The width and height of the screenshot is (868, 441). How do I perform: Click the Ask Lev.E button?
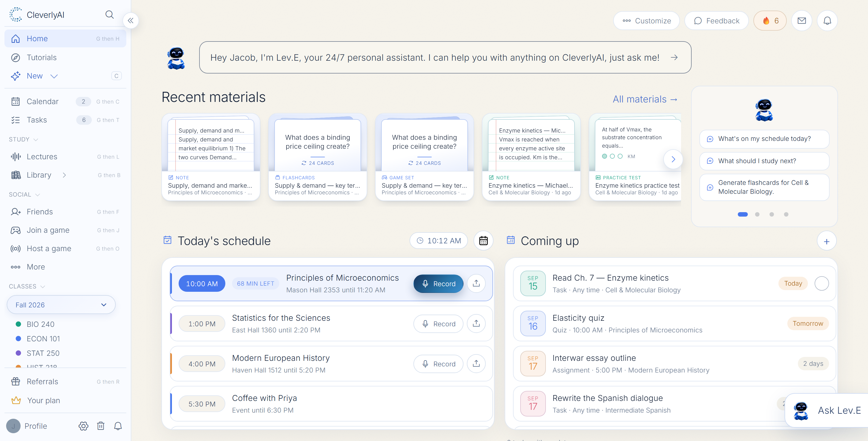827,410
